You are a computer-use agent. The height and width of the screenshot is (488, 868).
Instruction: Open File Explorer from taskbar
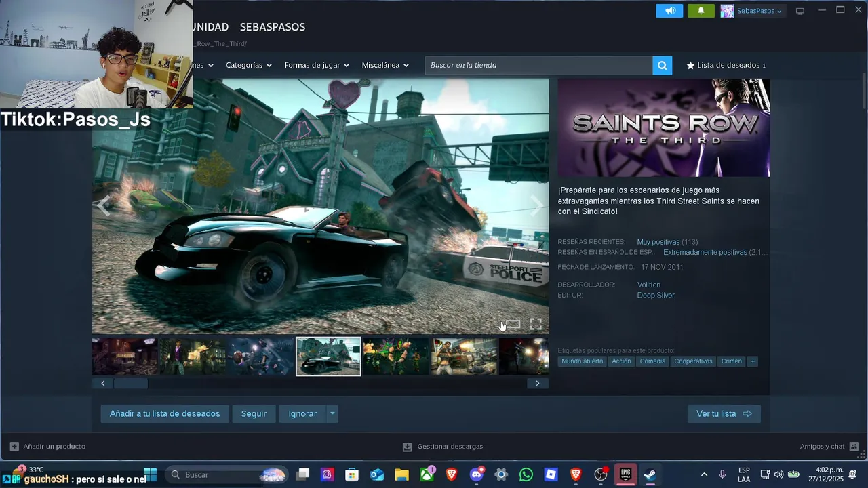(x=402, y=474)
